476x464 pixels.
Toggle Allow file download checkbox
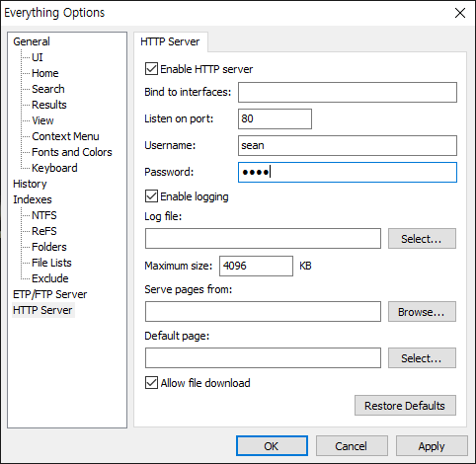click(x=151, y=383)
